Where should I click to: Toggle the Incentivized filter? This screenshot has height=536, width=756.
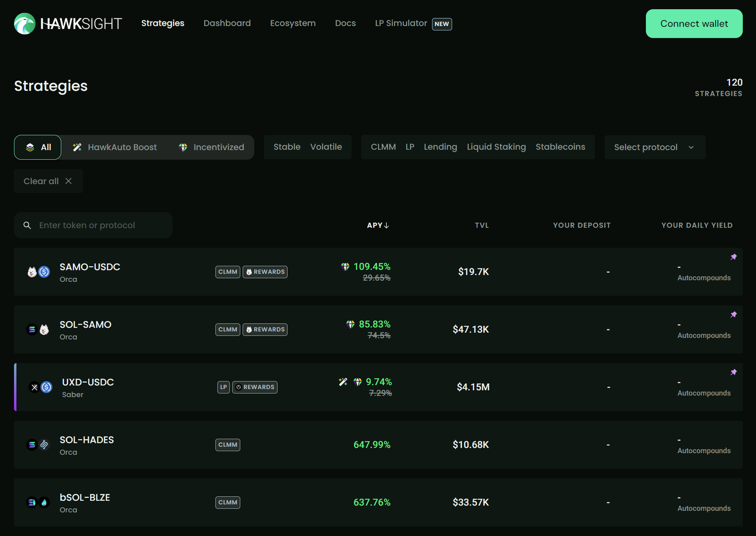coord(211,147)
